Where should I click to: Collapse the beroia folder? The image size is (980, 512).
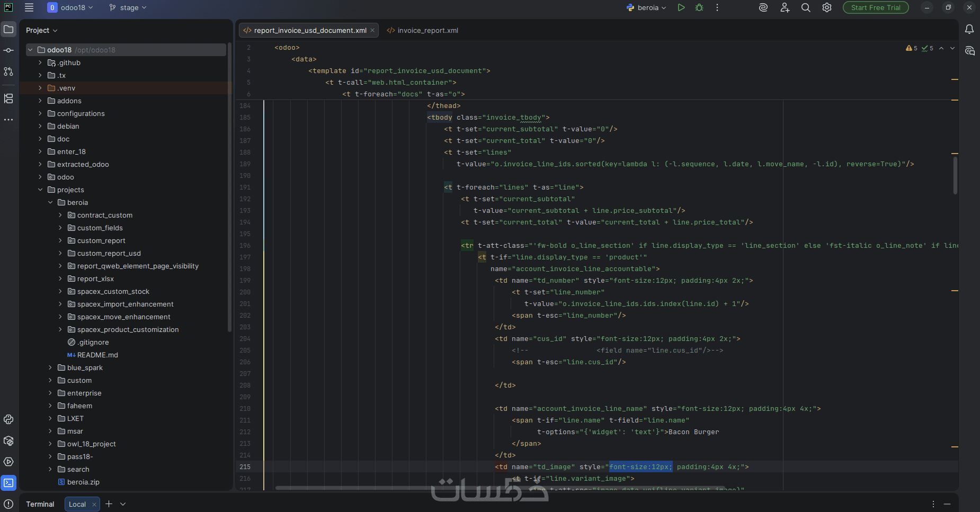click(50, 202)
